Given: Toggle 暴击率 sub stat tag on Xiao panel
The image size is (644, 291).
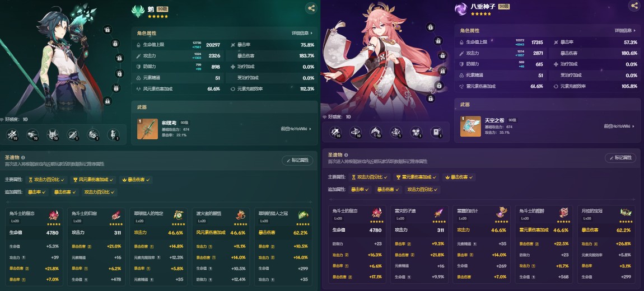Looking at the screenshot, I should (x=36, y=192).
